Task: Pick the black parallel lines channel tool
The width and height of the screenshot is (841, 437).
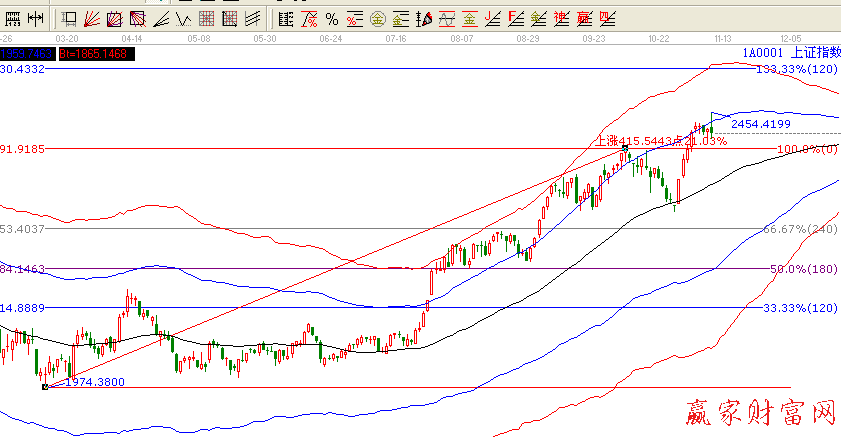Action: point(252,18)
